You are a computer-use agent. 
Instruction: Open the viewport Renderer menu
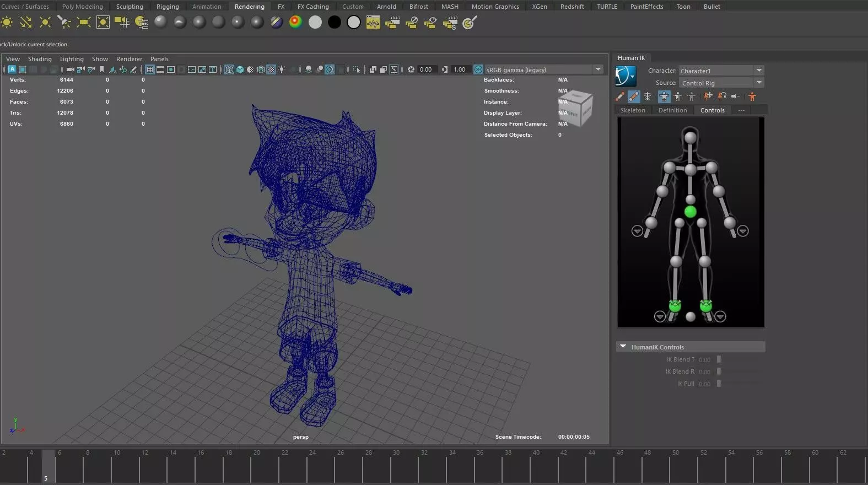click(129, 59)
